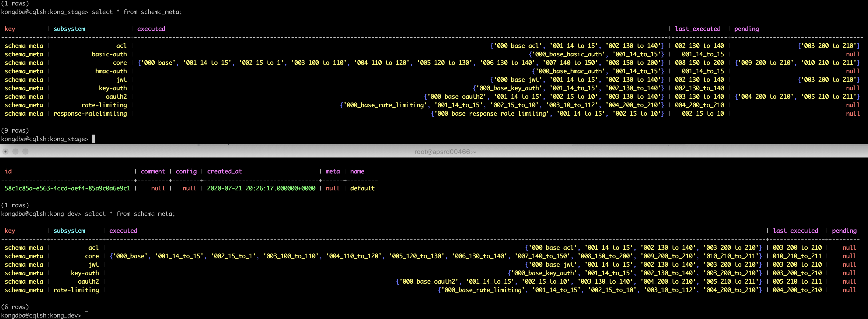
Task: Click the '(6 rows)' result count text
Action: [x=15, y=307]
